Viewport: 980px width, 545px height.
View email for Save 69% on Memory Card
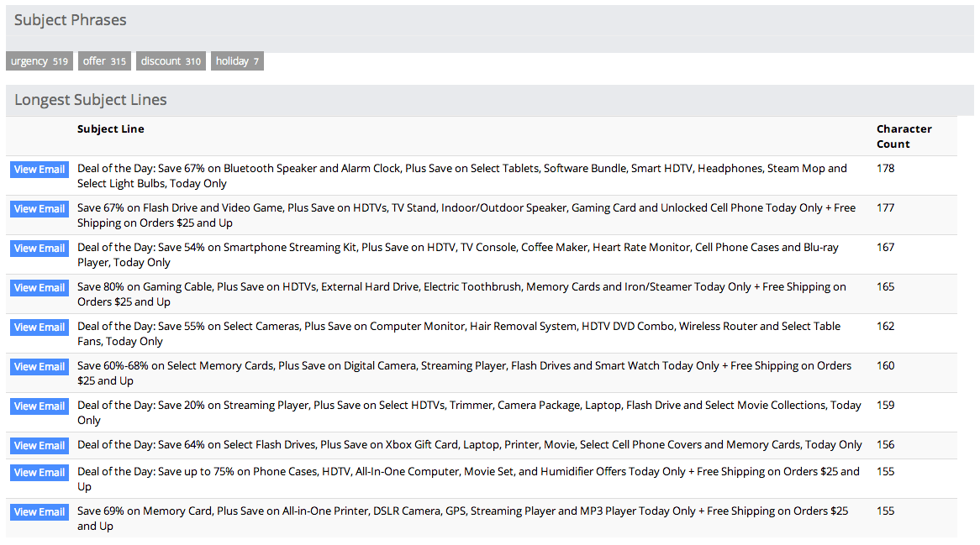pyautogui.click(x=40, y=512)
